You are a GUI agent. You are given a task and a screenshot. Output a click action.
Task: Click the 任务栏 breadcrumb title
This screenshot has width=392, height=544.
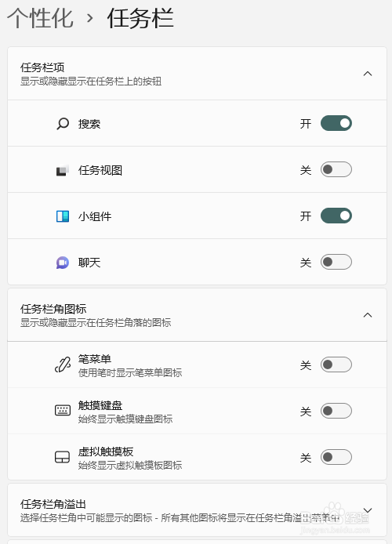pyautogui.click(x=140, y=18)
